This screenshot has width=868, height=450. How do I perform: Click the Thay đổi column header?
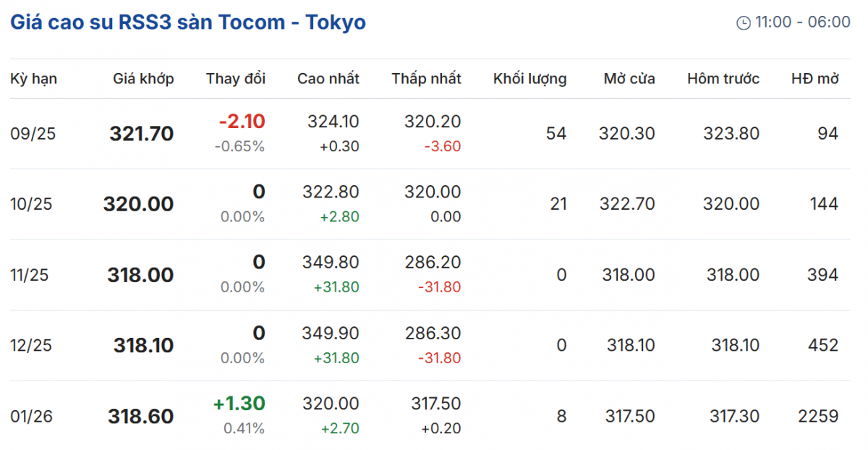point(236,79)
